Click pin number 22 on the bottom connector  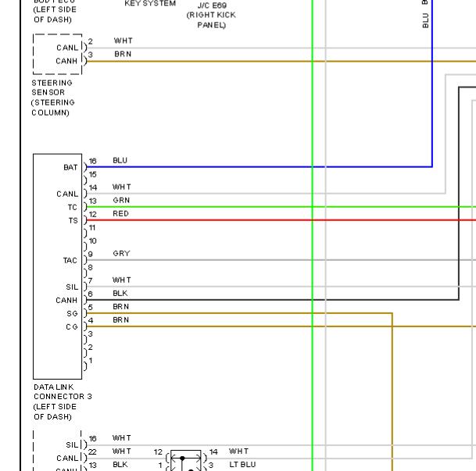point(92,452)
